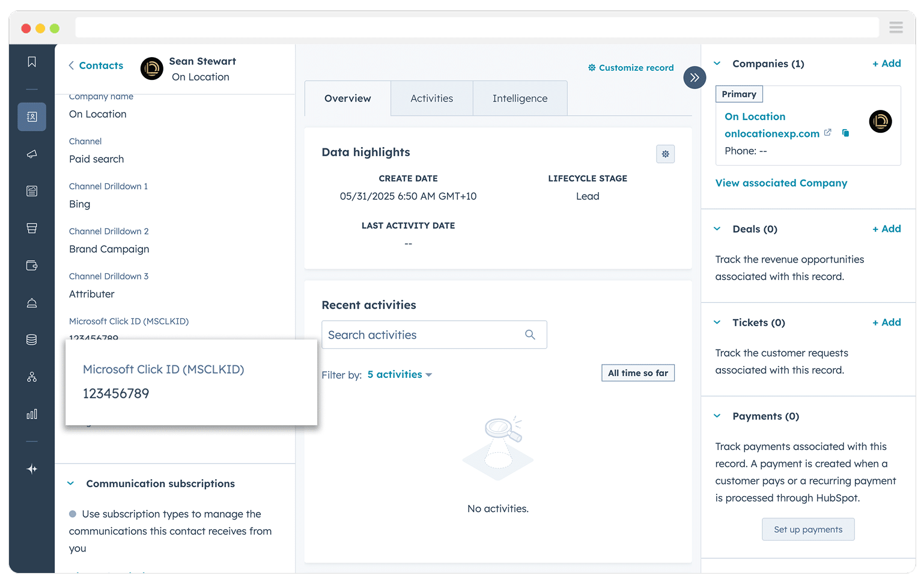
Task: Add a company association
Action: [x=887, y=63]
